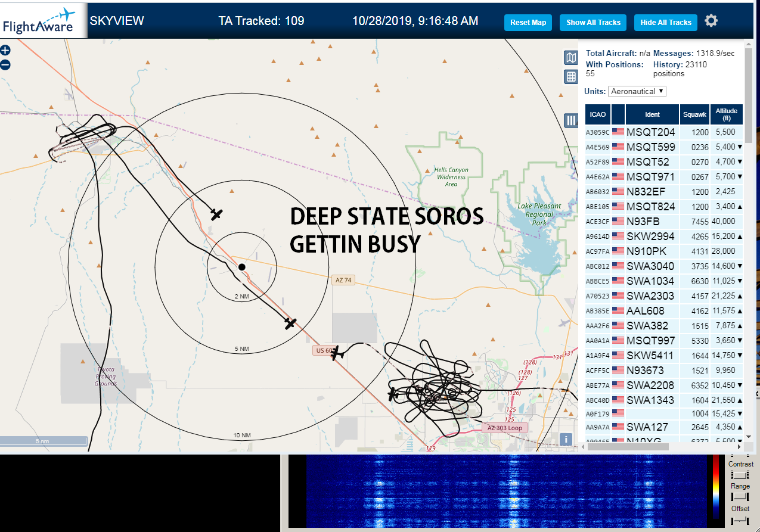Image resolution: width=760 pixels, height=532 pixels.
Task: Select aircraft row N832EF
Action: 664,192
